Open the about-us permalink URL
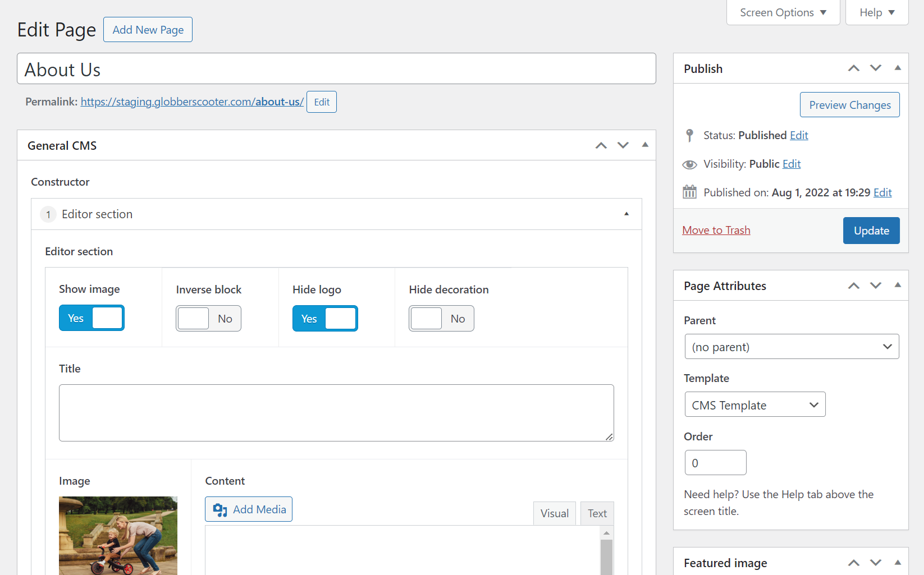The width and height of the screenshot is (924, 575). [192, 102]
